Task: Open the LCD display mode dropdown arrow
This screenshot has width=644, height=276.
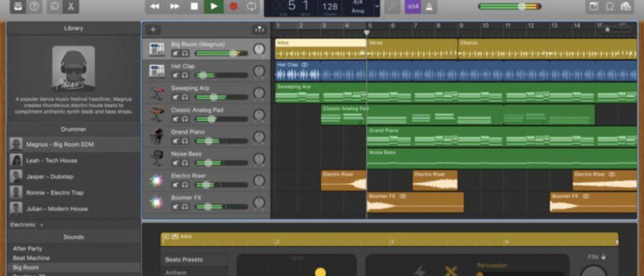Action: 377,6
